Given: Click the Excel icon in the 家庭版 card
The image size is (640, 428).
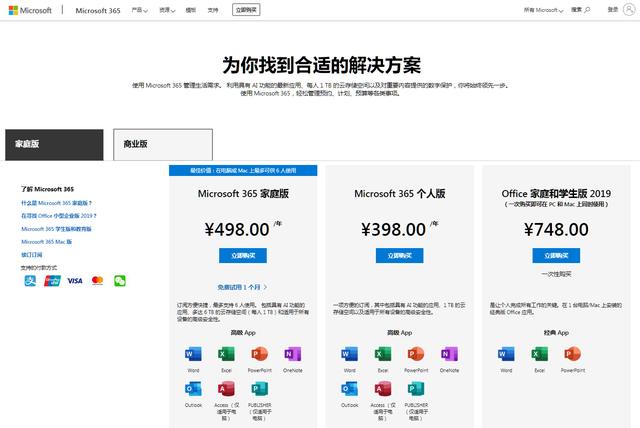Looking at the screenshot, I should (226, 354).
